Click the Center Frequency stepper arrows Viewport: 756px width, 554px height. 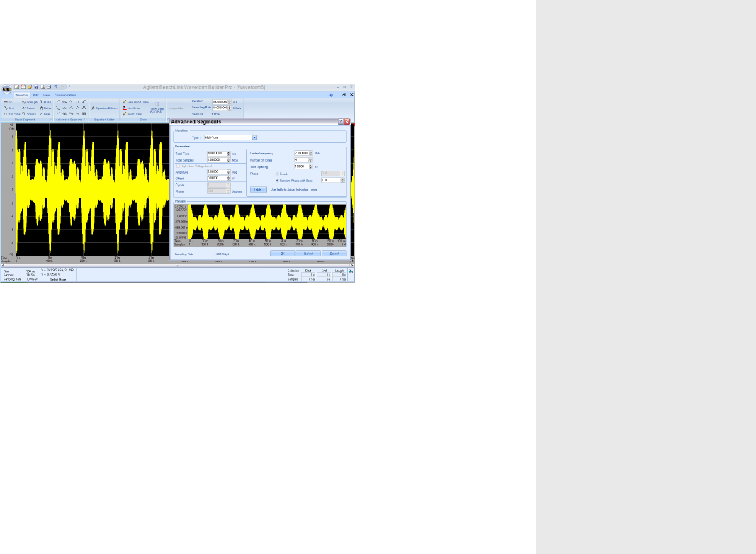[310, 153]
